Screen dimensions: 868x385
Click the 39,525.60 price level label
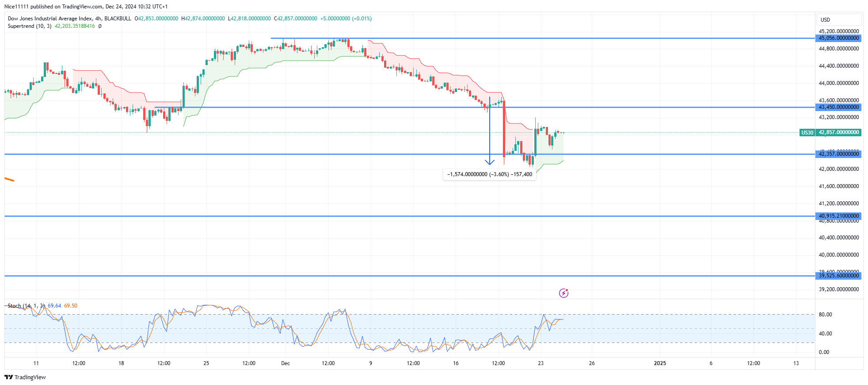(x=838, y=276)
